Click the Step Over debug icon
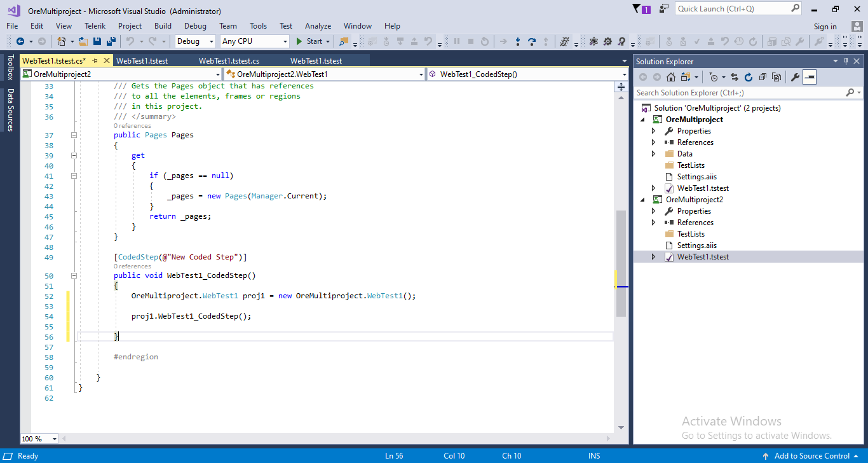868x463 pixels. [x=532, y=41]
